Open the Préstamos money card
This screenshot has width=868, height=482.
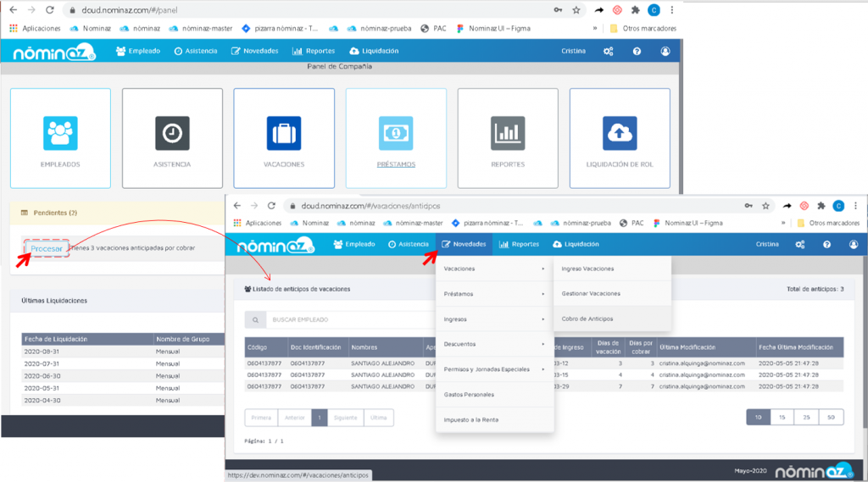click(x=396, y=138)
